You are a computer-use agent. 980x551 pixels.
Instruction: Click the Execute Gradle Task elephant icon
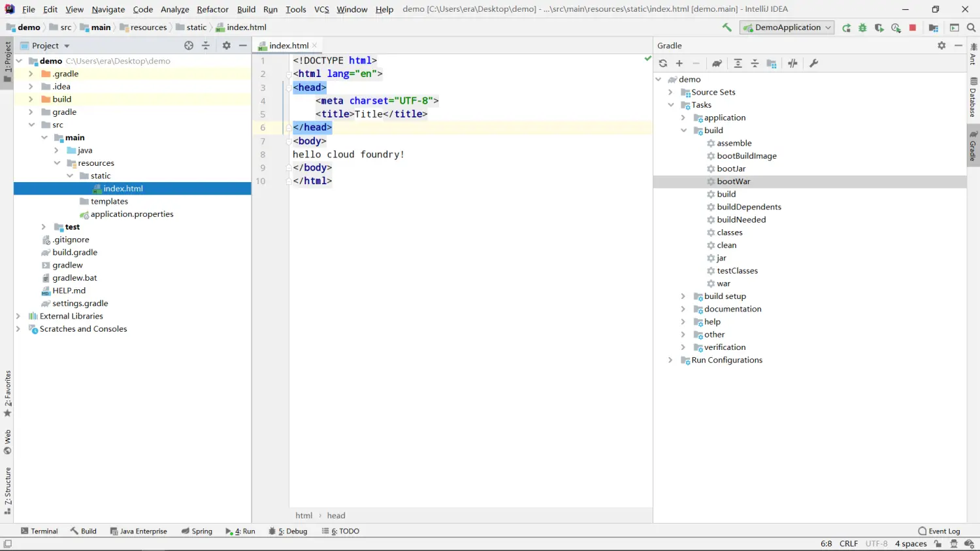coord(717,63)
